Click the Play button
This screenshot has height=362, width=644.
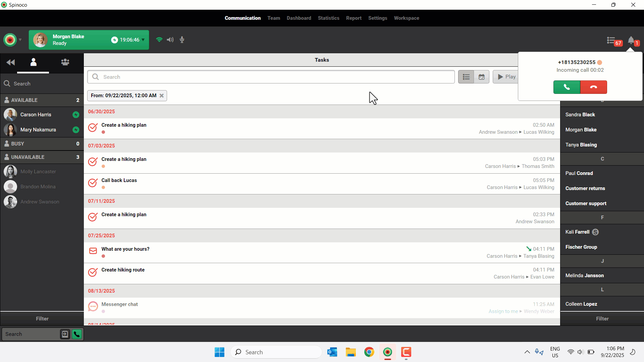coord(506,77)
